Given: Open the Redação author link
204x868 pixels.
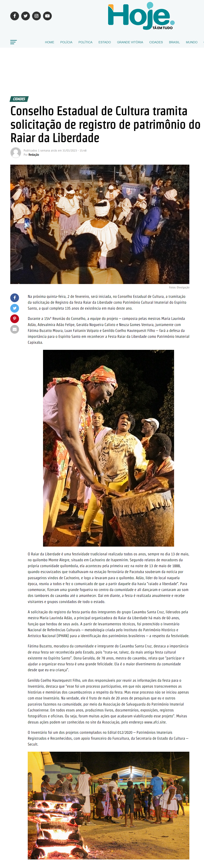Looking at the screenshot, I should pos(34,155).
